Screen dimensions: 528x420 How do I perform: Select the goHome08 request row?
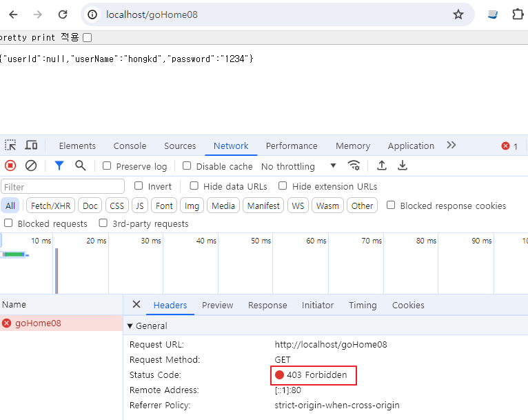tap(61, 323)
